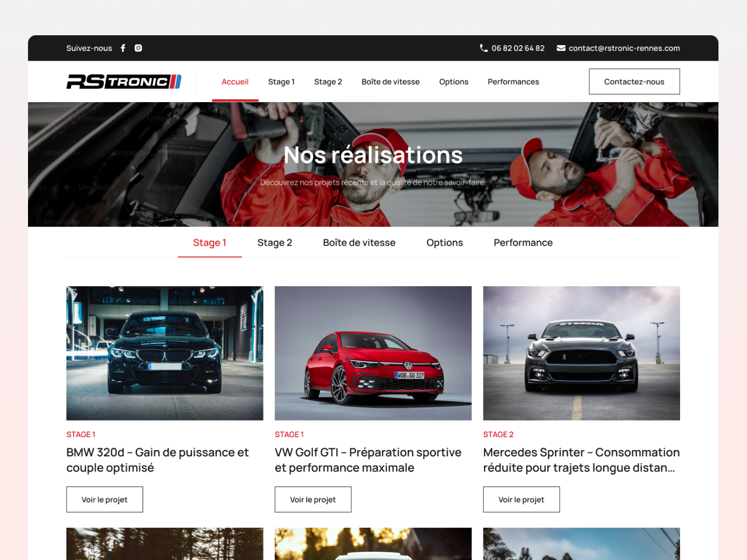The width and height of the screenshot is (747, 560).
Task: Open the Facebook page icon
Action: [x=123, y=48]
